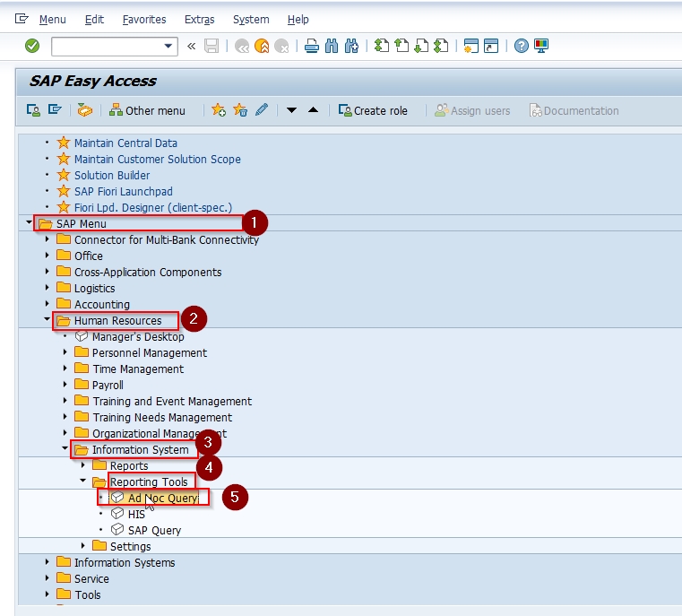Viewport: 682px width, 616px height.
Task: Select the Manager's Desktop transaction
Action: [x=138, y=337]
